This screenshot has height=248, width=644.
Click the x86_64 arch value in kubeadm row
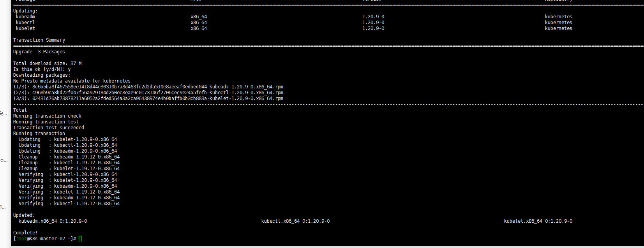[x=199, y=17]
